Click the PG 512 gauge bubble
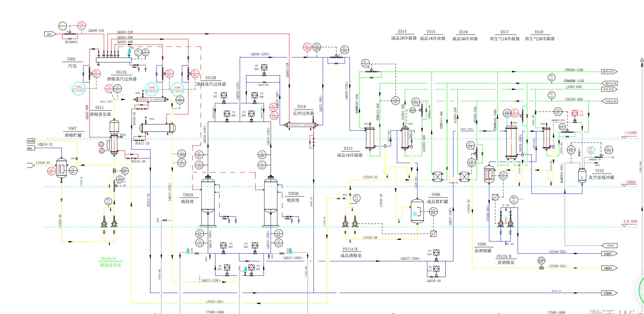Image resolution: width=644 pixels, height=314 pixels. click(x=513, y=200)
